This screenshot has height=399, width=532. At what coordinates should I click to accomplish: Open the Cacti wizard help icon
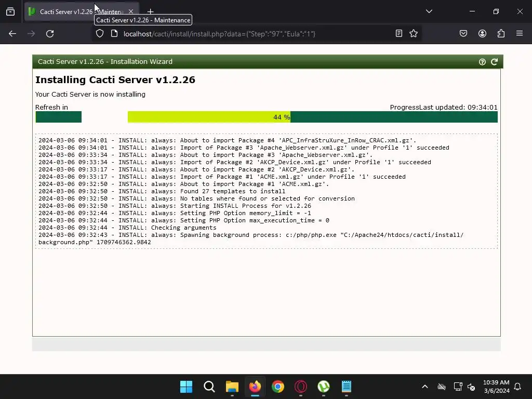[482, 62]
